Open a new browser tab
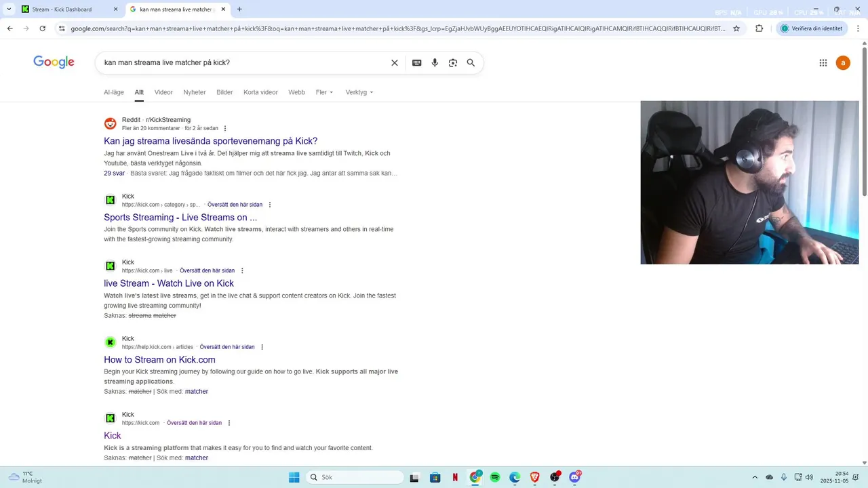 click(239, 9)
